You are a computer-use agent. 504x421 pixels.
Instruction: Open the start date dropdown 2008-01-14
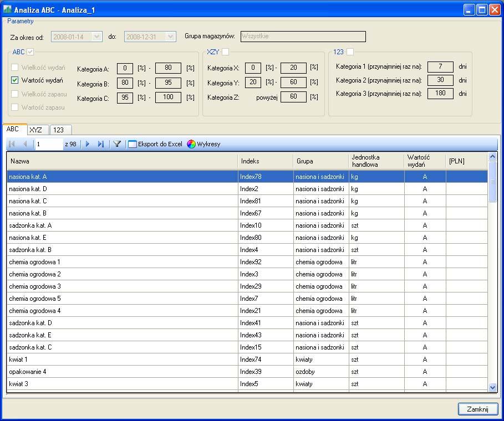click(x=96, y=37)
